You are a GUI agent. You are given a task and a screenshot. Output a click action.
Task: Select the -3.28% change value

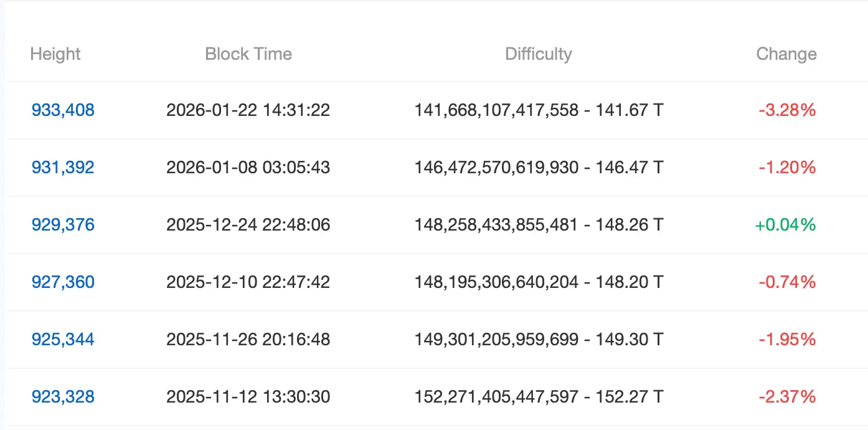pyautogui.click(x=787, y=110)
